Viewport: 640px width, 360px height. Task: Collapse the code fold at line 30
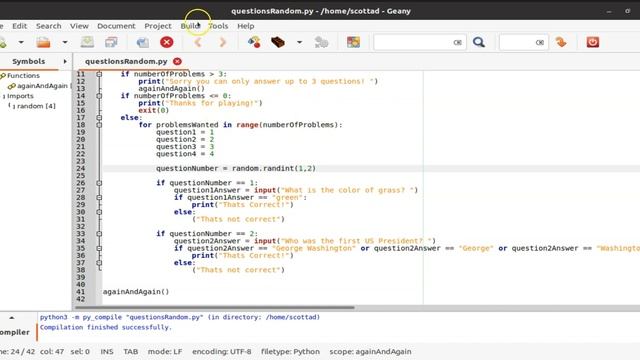click(x=99, y=212)
